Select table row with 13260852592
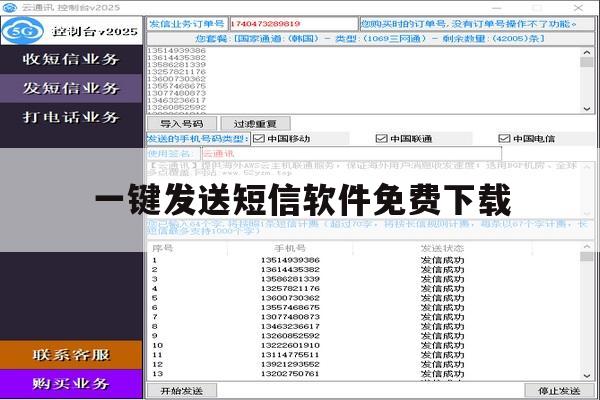This screenshot has width=600, height=400. coord(364,336)
